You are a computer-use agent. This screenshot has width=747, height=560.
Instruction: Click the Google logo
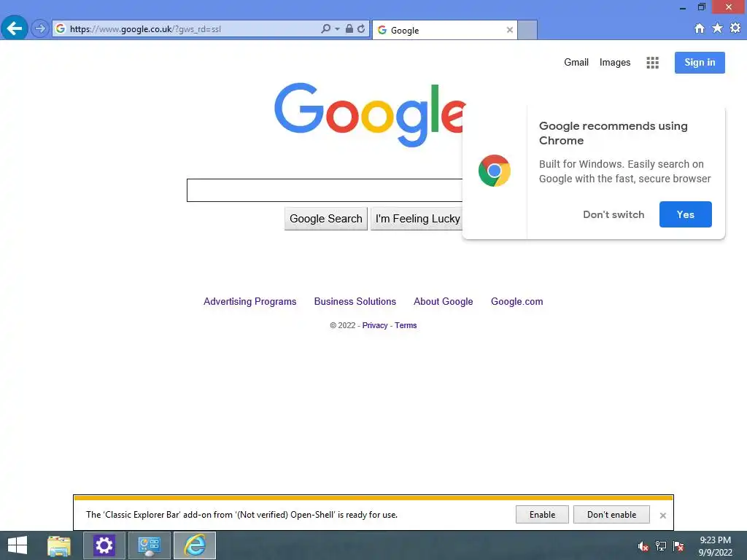pos(370,114)
